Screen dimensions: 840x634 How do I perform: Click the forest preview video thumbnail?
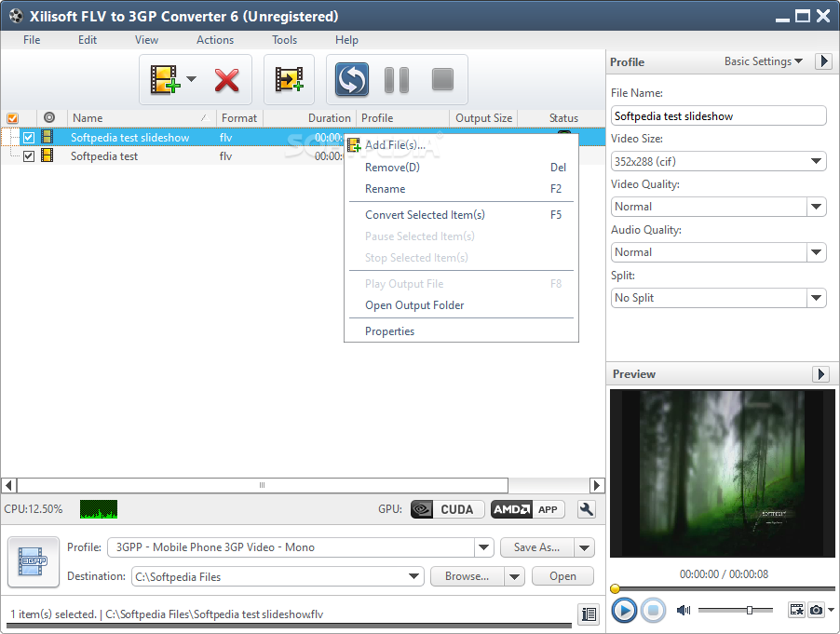[x=722, y=473]
